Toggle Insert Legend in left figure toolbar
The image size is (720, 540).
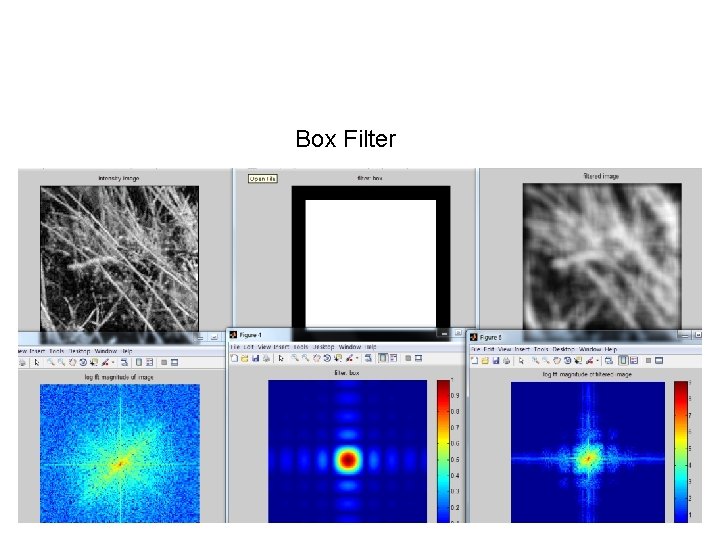[x=150, y=363]
